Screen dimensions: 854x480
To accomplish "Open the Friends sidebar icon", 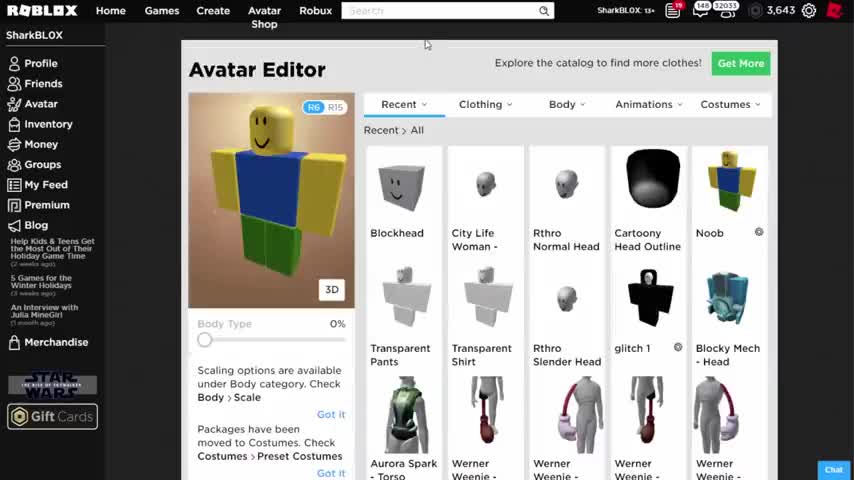I will tap(14, 84).
